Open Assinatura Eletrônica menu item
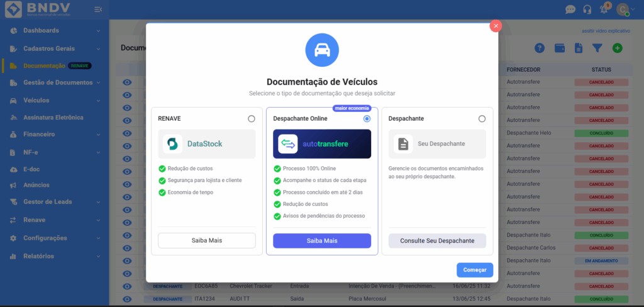 (x=54, y=118)
